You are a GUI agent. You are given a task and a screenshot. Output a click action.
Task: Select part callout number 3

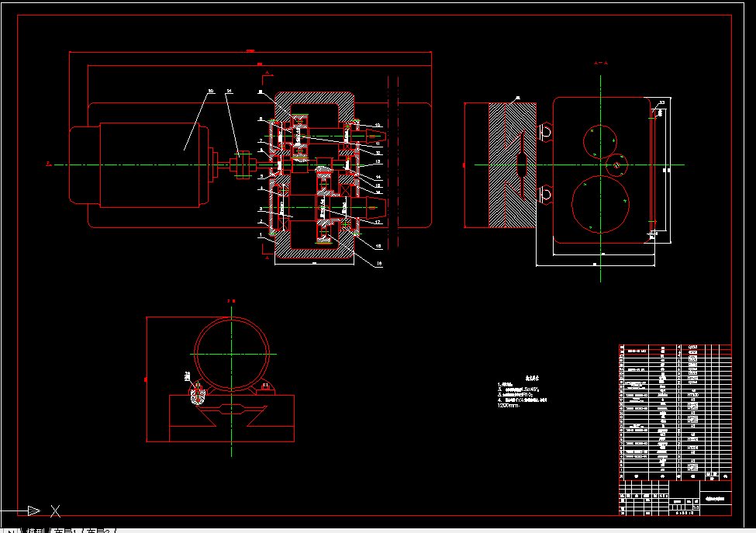261,209
